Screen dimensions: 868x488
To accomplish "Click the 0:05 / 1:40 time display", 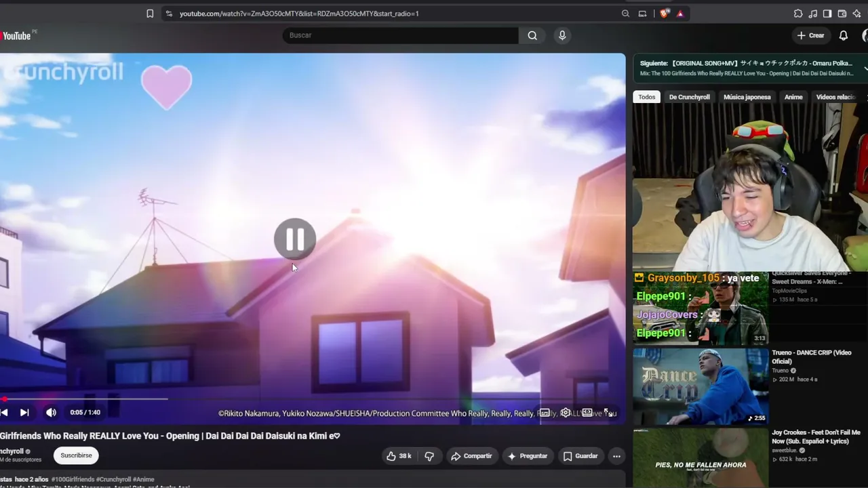I will pos(85,412).
